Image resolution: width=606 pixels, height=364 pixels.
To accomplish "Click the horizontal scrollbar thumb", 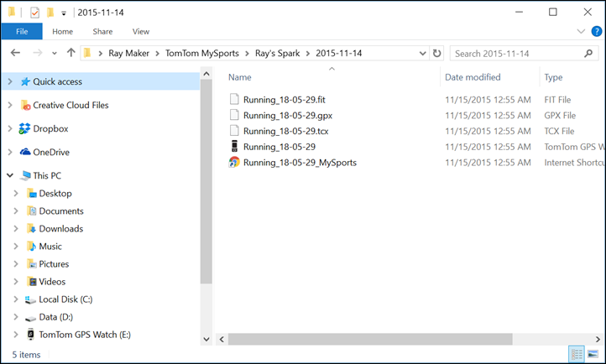I will (370, 340).
